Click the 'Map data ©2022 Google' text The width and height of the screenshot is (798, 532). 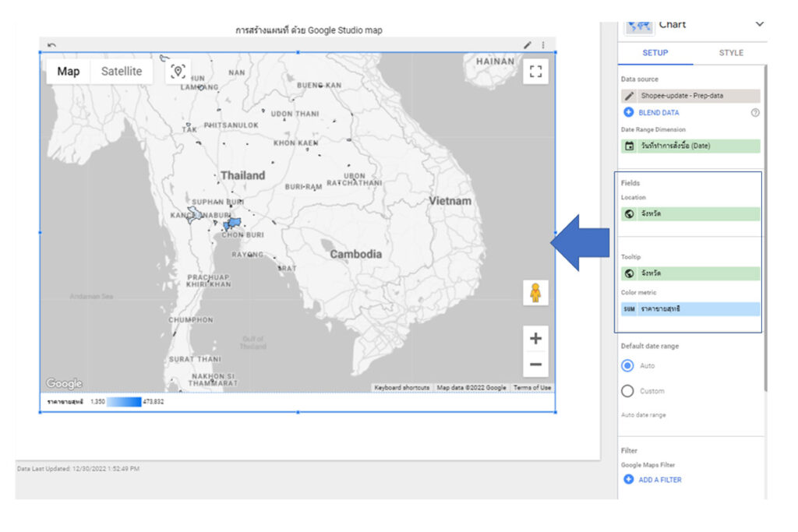[x=471, y=388]
